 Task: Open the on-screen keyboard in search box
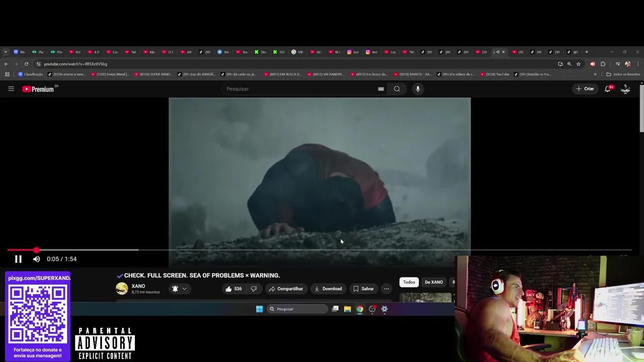click(381, 89)
